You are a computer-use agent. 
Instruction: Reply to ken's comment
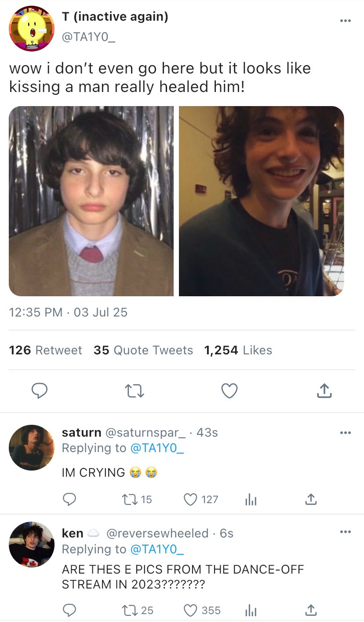click(69, 610)
